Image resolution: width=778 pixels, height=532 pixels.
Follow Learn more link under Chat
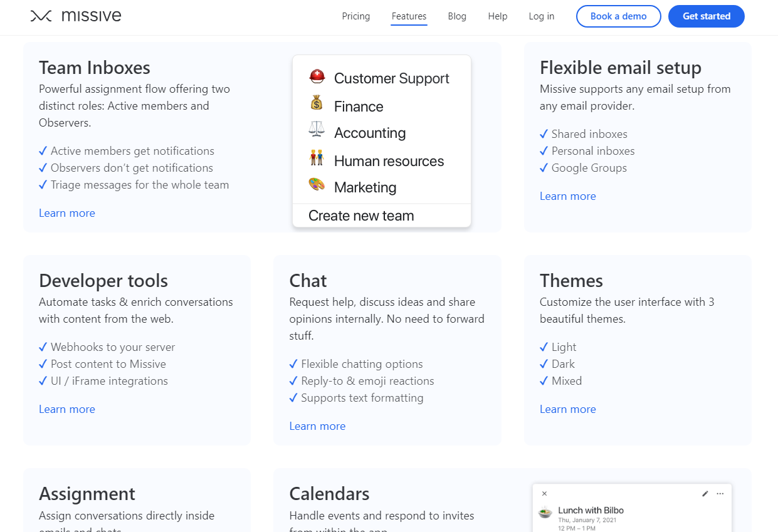tap(317, 426)
